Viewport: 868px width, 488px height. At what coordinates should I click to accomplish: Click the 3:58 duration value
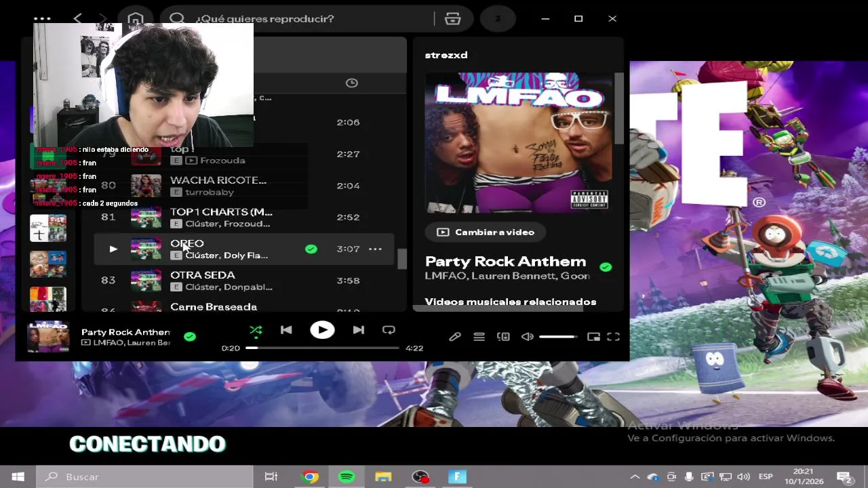pyautogui.click(x=348, y=281)
